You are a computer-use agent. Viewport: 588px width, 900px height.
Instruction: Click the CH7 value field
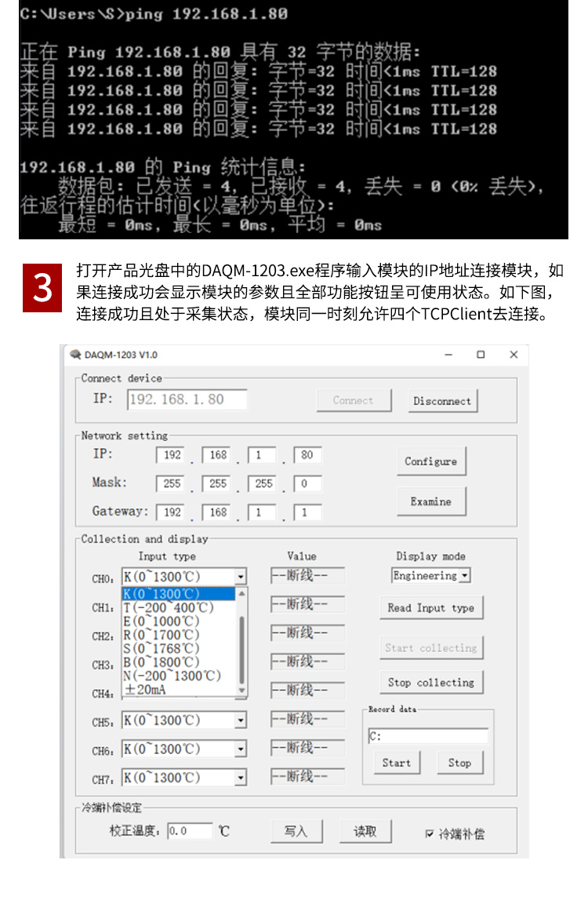(x=307, y=776)
